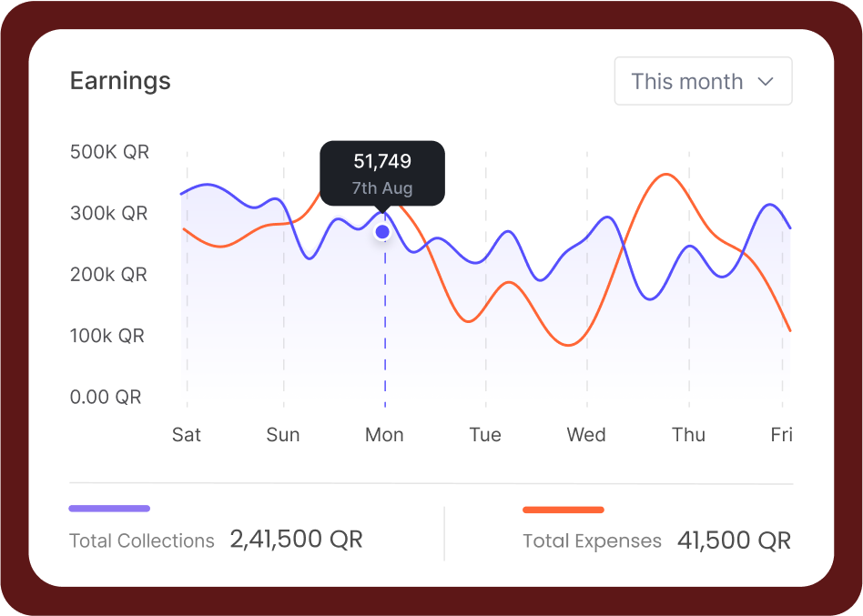The height and width of the screenshot is (616, 863).
Task: Select the Mon label on x-axis
Action: [x=384, y=435]
